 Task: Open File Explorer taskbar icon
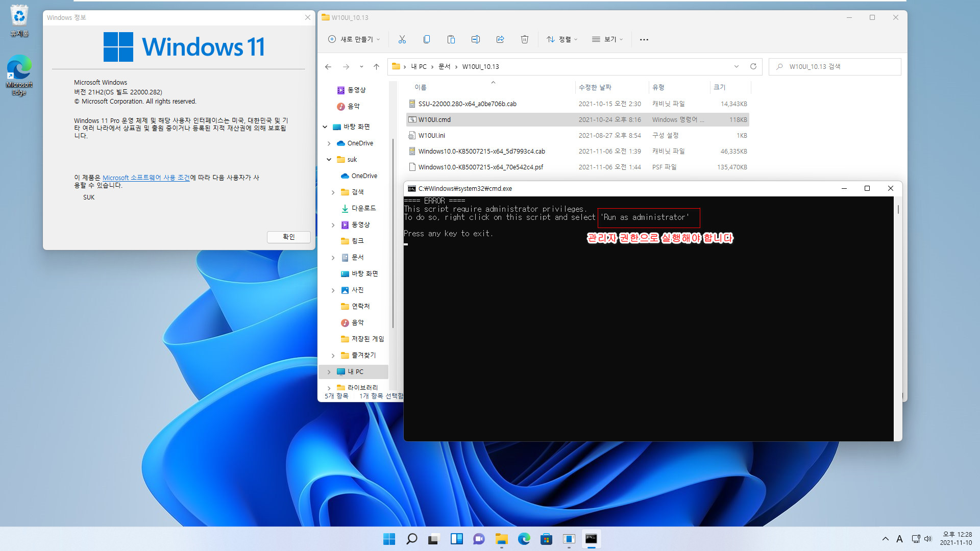[x=501, y=539]
